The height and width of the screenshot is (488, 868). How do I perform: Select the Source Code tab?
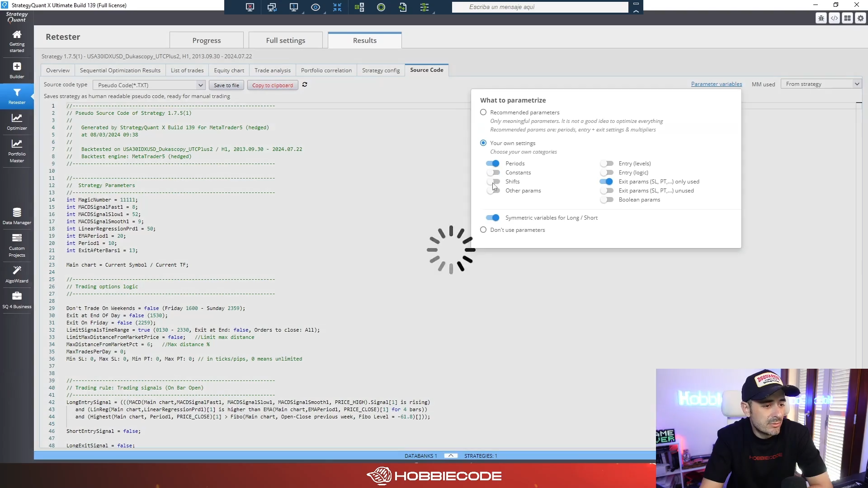click(x=427, y=70)
